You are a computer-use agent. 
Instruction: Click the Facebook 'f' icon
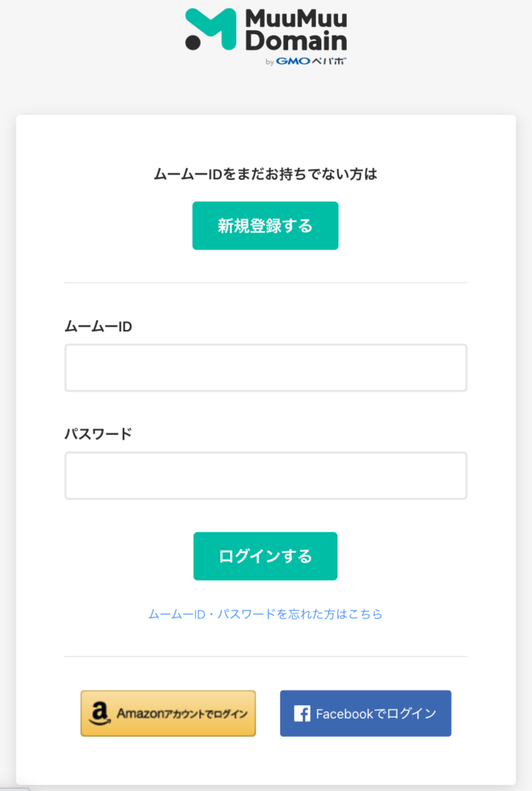tap(303, 714)
